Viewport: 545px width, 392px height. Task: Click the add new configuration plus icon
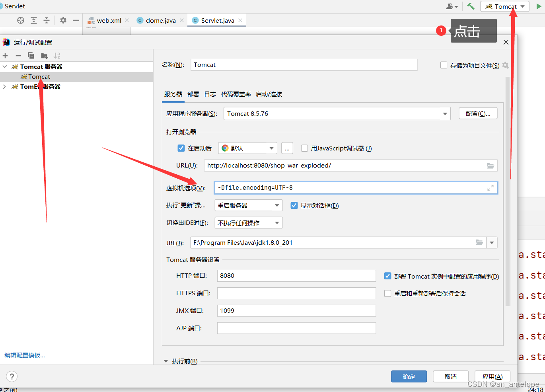(5, 56)
